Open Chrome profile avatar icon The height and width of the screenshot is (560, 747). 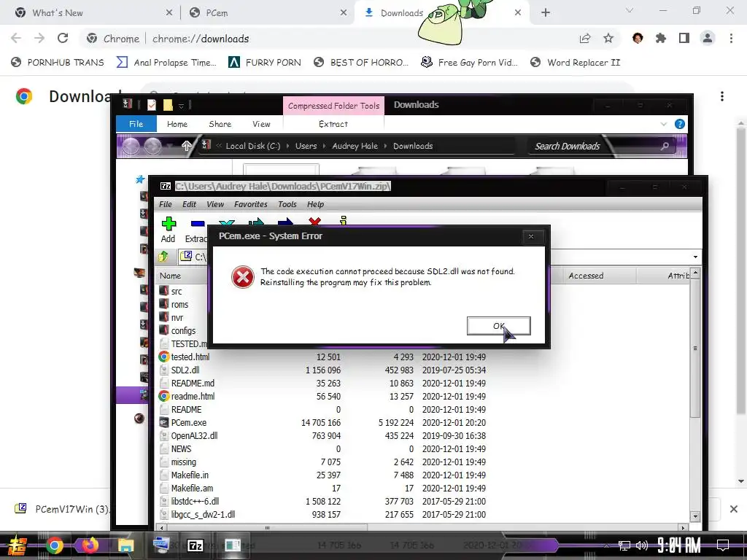pyautogui.click(x=708, y=38)
